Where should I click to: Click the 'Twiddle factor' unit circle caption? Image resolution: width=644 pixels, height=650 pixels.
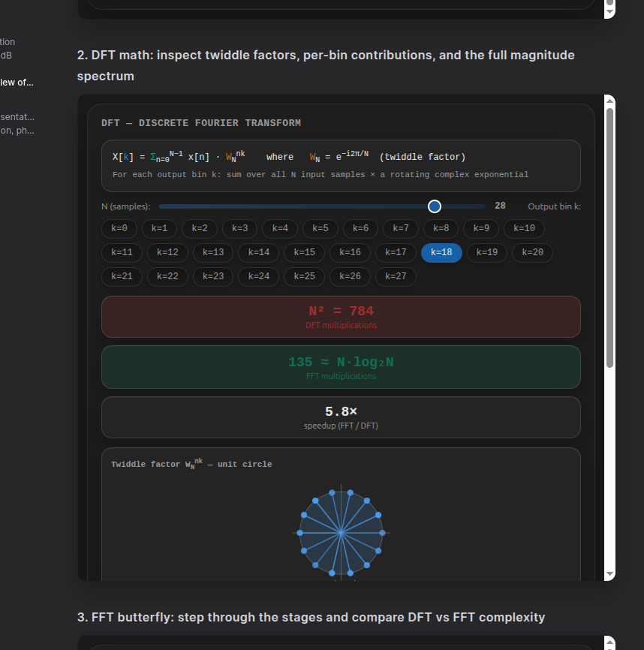click(x=191, y=463)
